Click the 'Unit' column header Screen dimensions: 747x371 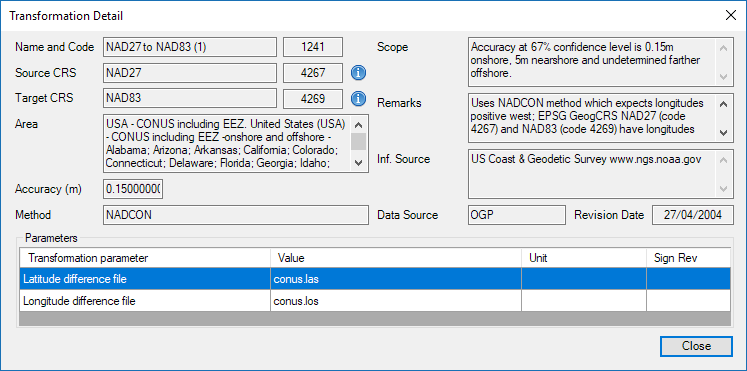point(584,258)
